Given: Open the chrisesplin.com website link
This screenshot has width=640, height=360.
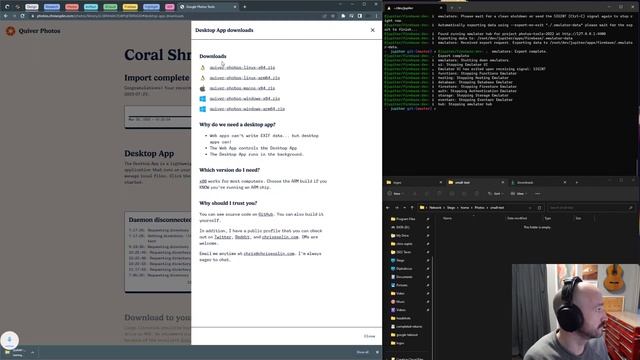Looking at the screenshot, I should coord(280,237).
